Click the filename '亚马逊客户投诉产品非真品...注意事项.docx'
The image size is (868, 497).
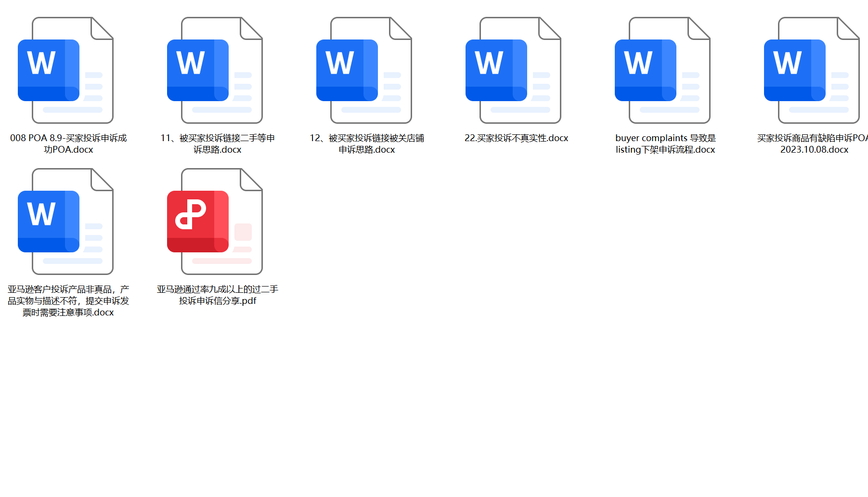click(x=68, y=301)
